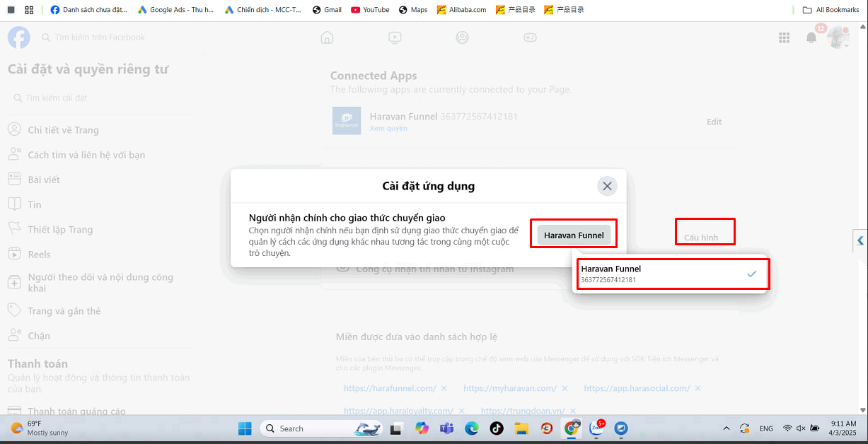The height and width of the screenshot is (444, 868).
Task: Click the taskbar Search box
Action: (x=322, y=428)
